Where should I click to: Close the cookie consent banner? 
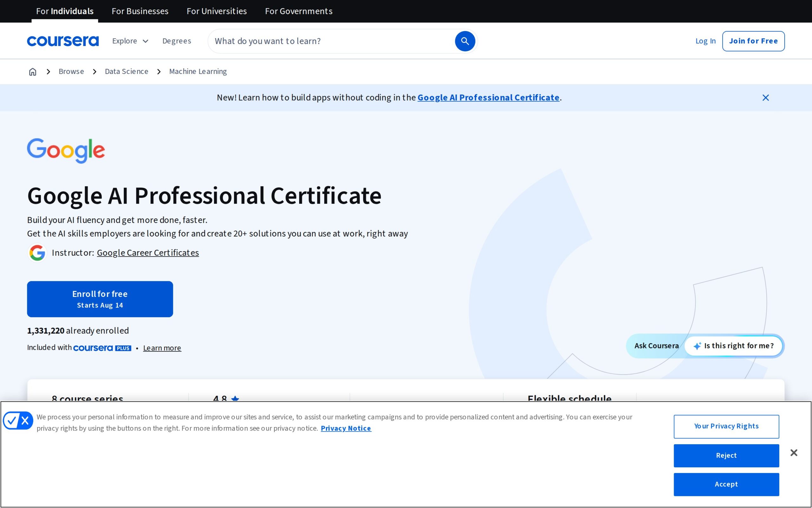tap(794, 452)
